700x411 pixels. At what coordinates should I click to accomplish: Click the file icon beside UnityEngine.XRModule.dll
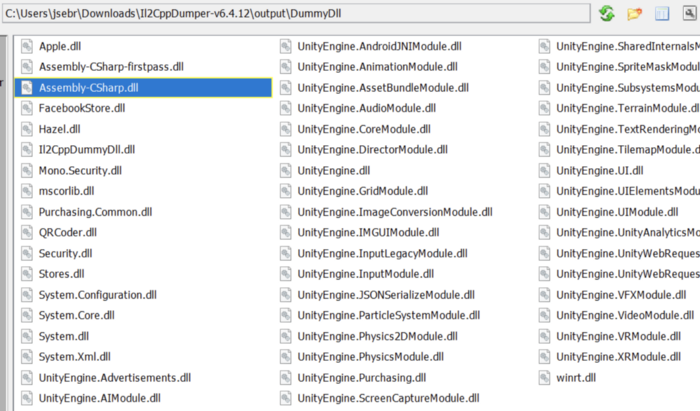point(544,357)
